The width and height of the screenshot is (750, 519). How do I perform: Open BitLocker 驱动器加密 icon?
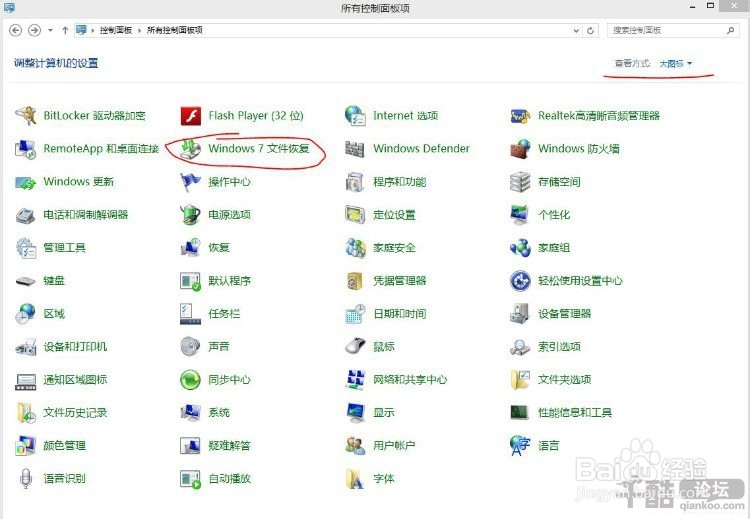tap(26, 116)
